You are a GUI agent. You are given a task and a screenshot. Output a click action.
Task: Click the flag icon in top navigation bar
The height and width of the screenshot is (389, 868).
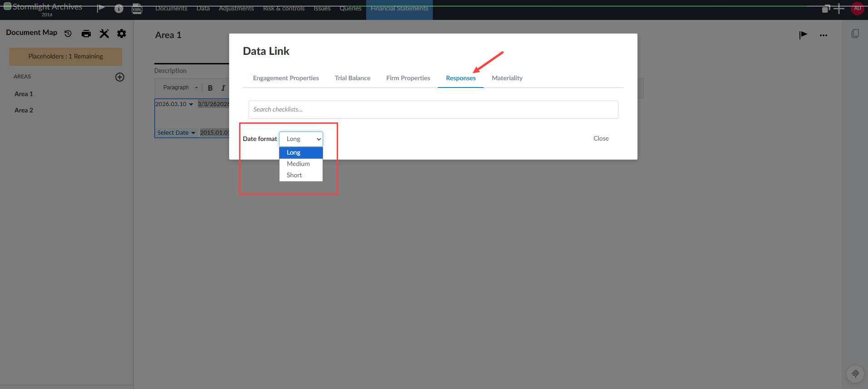click(101, 8)
